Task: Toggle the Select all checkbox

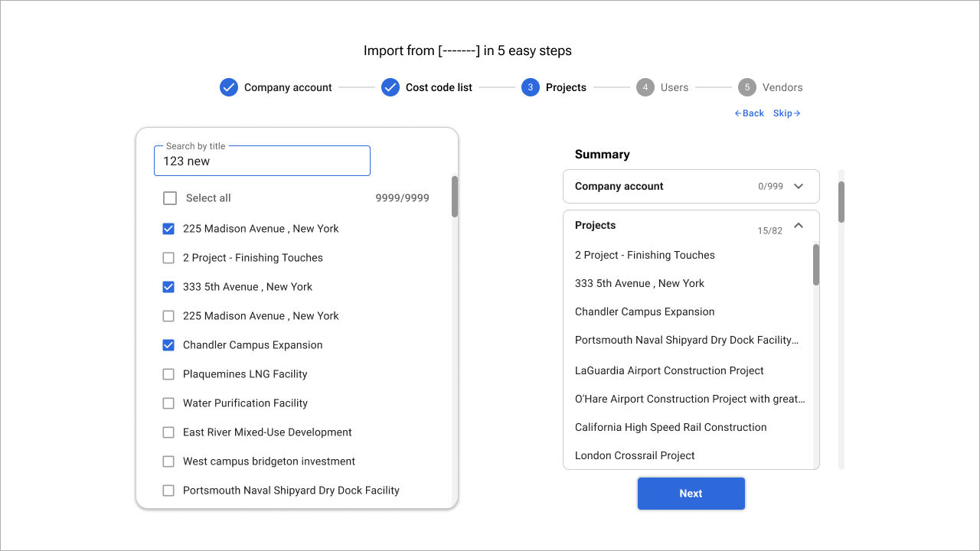Action: 170,198
